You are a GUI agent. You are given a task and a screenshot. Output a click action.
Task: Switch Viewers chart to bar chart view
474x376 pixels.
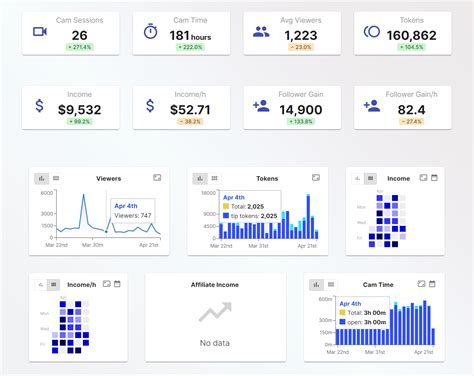[x=42, y=179]
